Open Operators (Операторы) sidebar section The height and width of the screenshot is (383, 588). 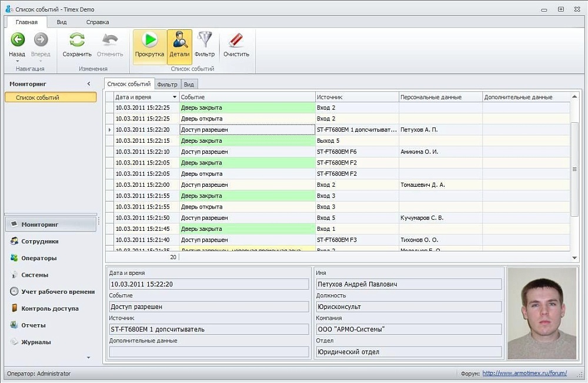[x=39, y=258]
